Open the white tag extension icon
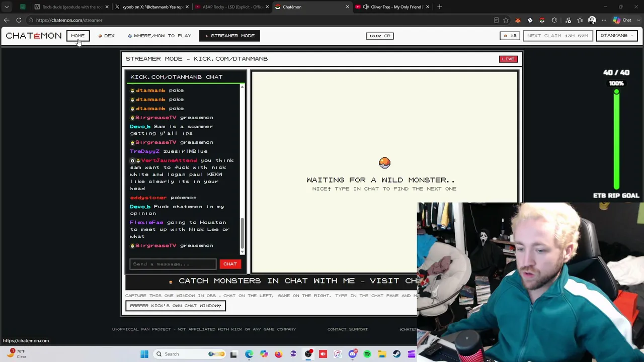This screenshot has width=644, height=362. click(x=530, y=20)
